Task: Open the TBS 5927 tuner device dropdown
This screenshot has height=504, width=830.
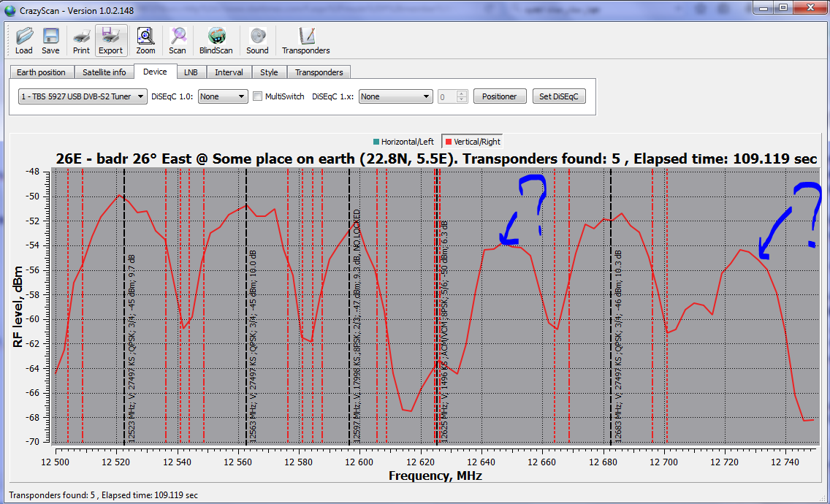Action: pyautogui.click(x=83, y=96)
